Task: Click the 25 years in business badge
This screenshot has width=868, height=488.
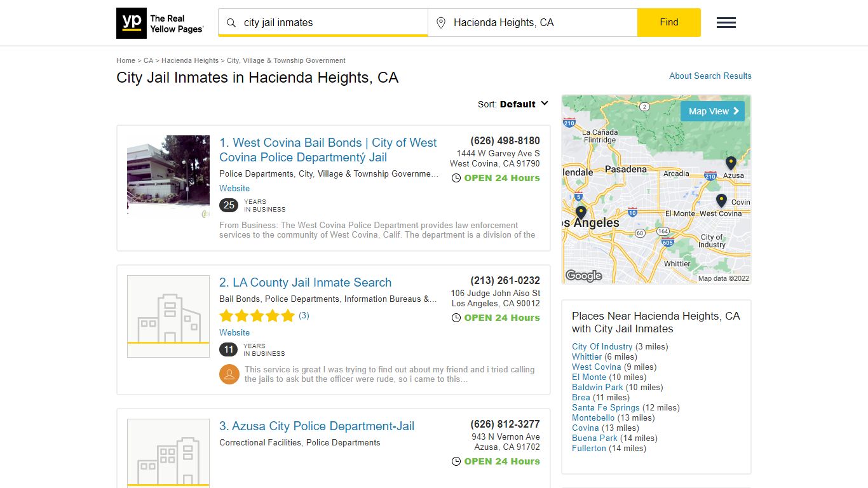Action: (229, 205)
